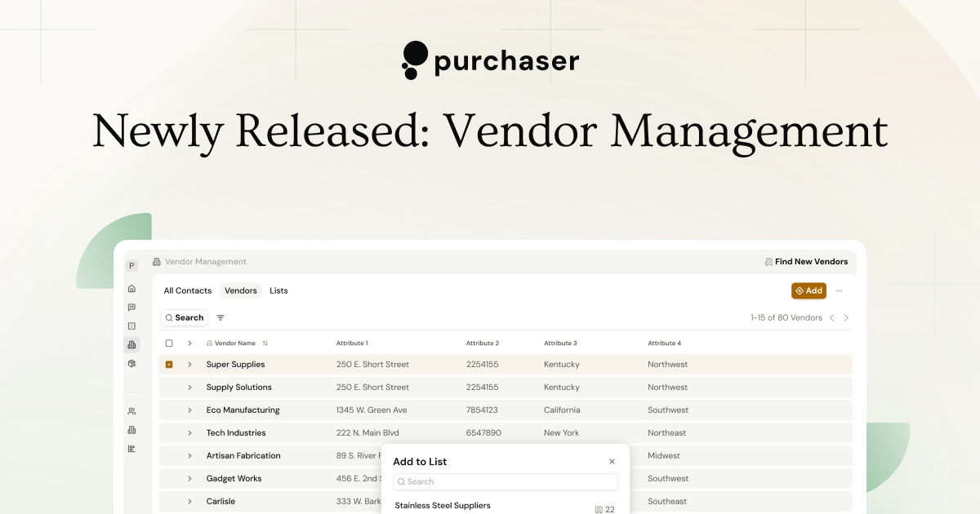Viewport: 980px width, 514px height.
Task: Open the People icon in the lower sidebar
Action: (131, 410)
